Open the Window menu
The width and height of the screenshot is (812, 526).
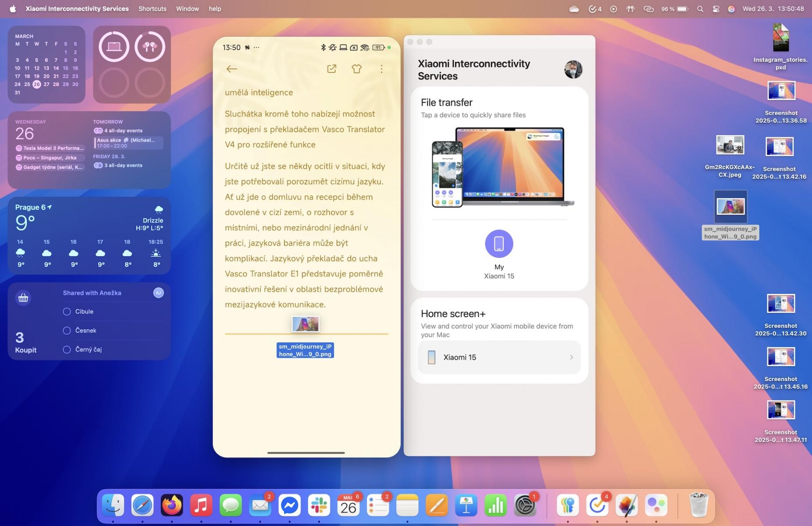pyautogui.click(x=187, y=9)
